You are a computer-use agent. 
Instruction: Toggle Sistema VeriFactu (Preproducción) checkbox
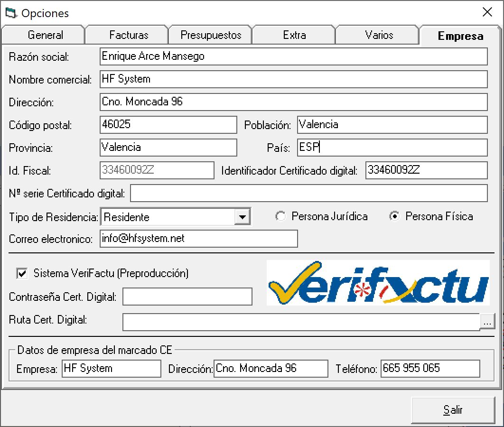(21, 273)
